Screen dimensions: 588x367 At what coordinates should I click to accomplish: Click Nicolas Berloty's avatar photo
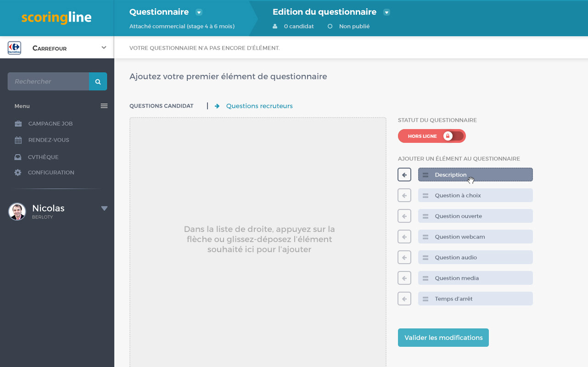click(17, 212)
